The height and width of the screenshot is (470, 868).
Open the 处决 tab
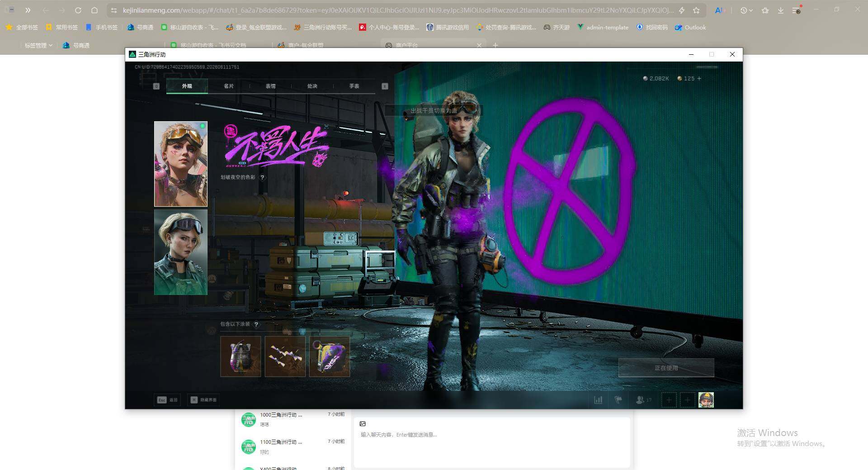312,86
